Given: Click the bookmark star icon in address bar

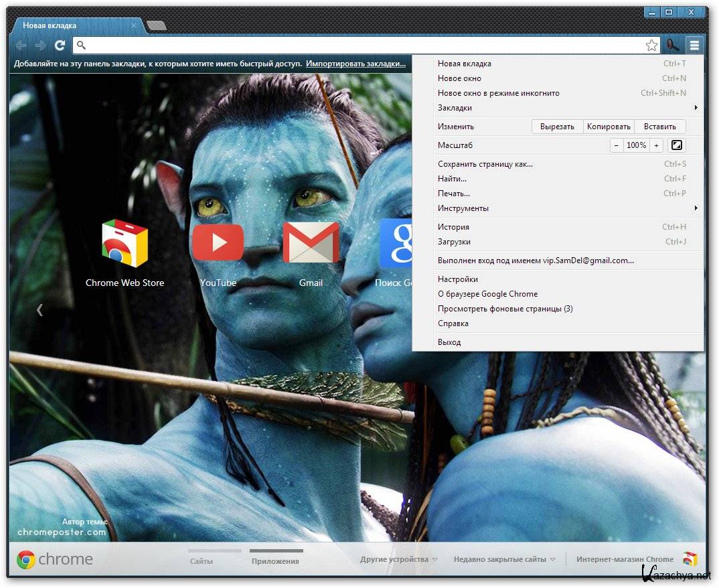Looking at the screenshot, I should coord(651,46).
